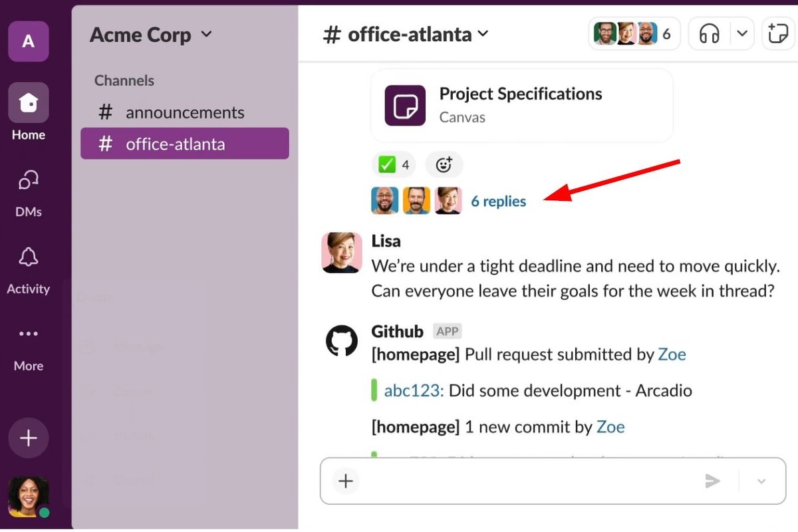The width and height of the screenshot is (798, 532).
Task: Open the DMs section
Action: (x=28, y=180)
